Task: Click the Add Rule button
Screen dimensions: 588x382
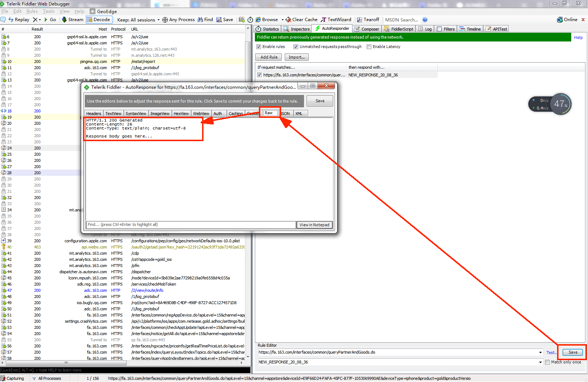Action: click(269, 57)
